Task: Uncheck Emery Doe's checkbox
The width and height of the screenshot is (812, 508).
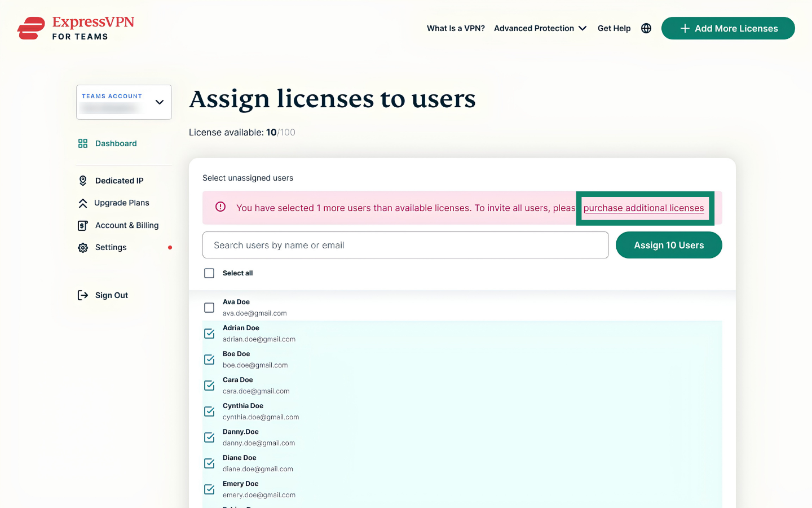Action: click(209, 489)
